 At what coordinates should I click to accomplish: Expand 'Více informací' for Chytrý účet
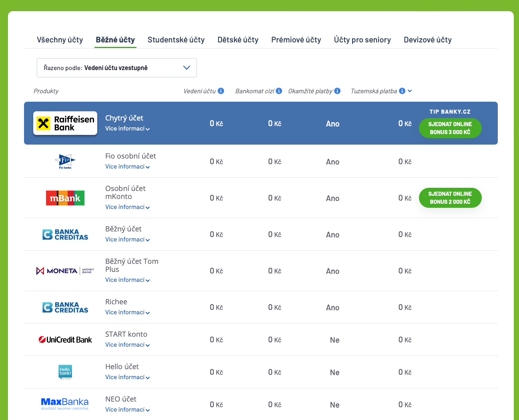click(x=127, y=129)
